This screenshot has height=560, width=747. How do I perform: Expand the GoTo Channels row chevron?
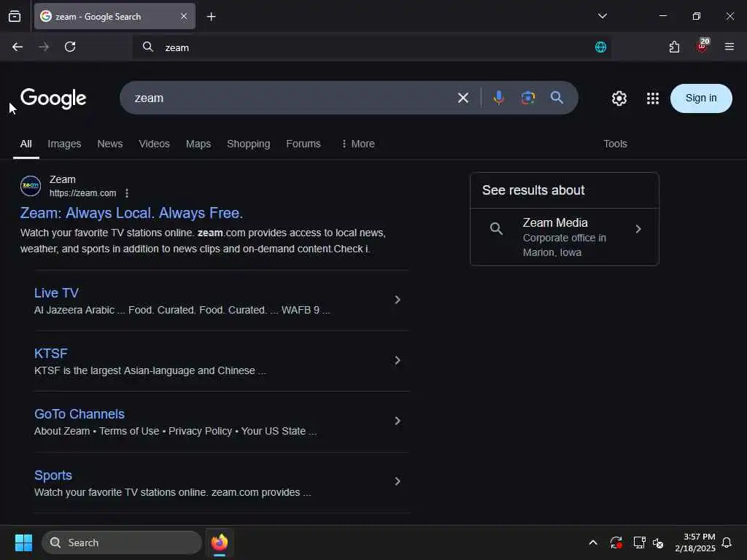(398, 421)
